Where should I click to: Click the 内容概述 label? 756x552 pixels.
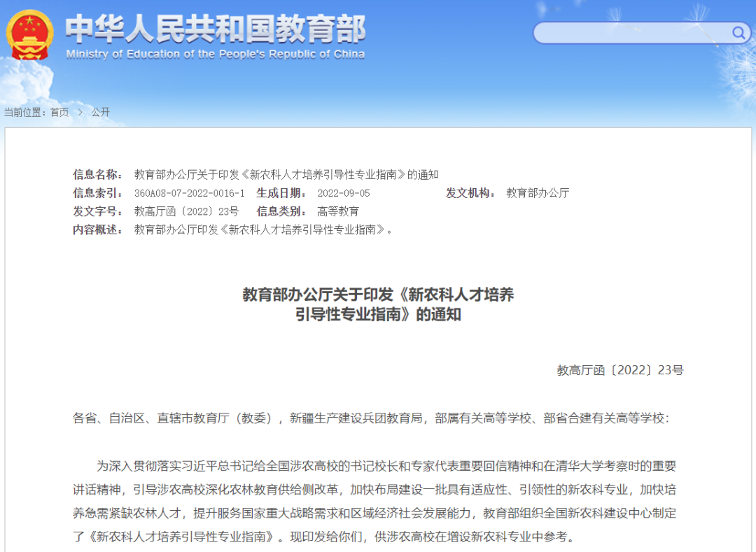(97, 229)
